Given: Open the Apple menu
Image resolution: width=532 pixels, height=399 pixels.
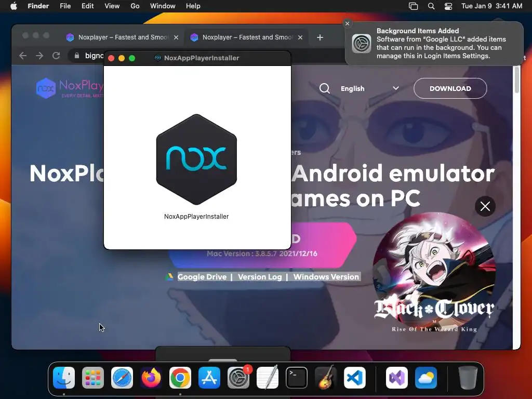Looking at the screenshot, I should click(x=14, y=6).
